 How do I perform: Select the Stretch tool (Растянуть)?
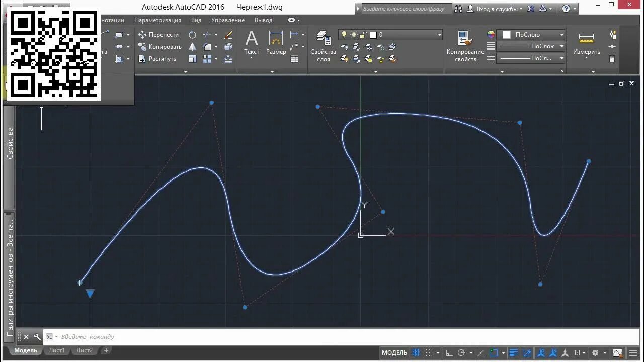tap(157, 59)
